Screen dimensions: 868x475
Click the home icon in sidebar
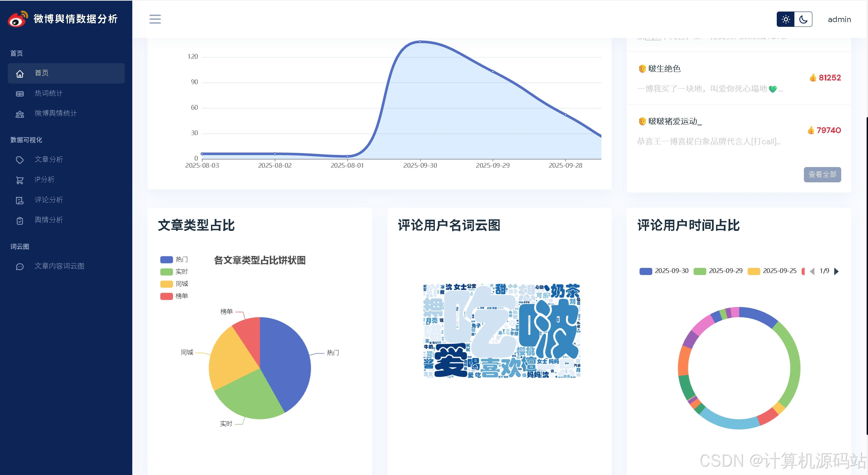point(20,73)
